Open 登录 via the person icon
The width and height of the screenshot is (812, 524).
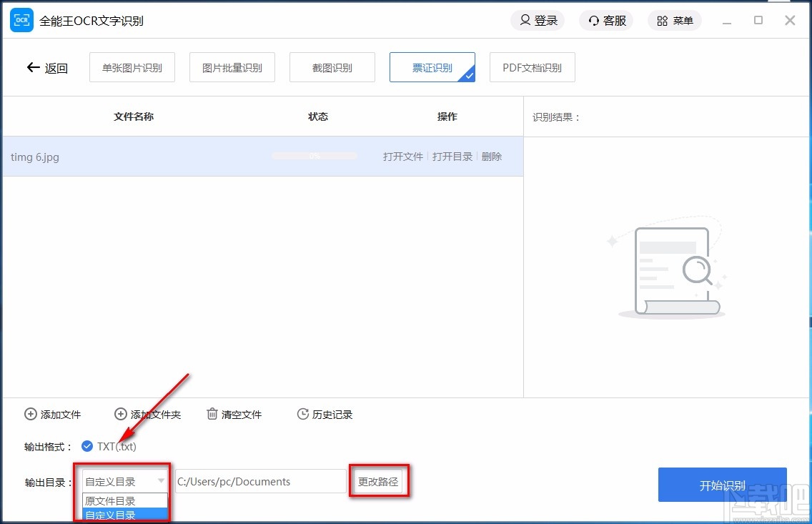[523, 20]
